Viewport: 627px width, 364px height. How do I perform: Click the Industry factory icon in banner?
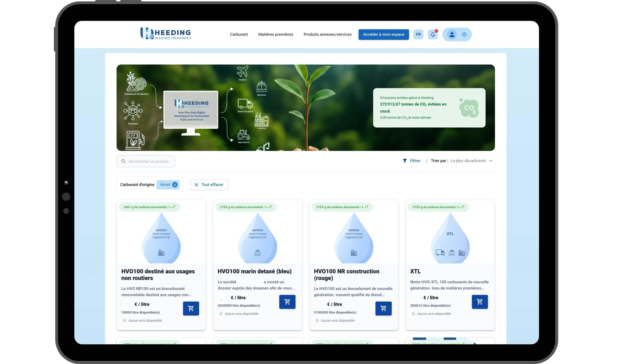262,120
